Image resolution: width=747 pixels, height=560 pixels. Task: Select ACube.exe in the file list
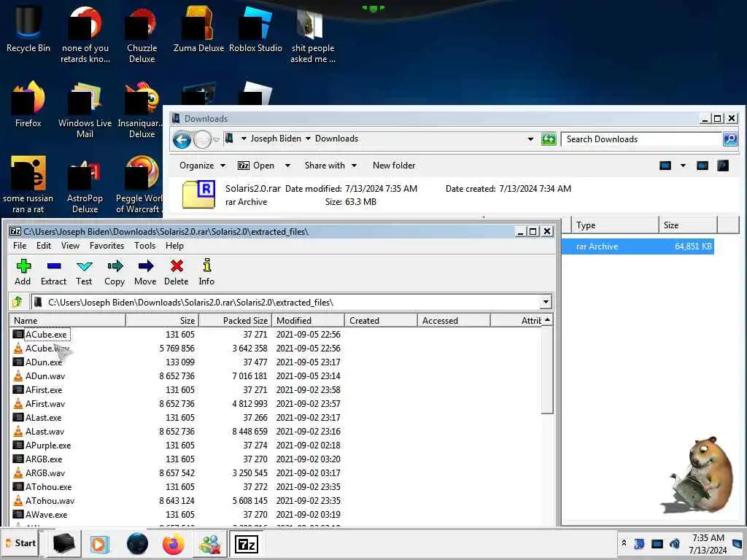point(46,334)
